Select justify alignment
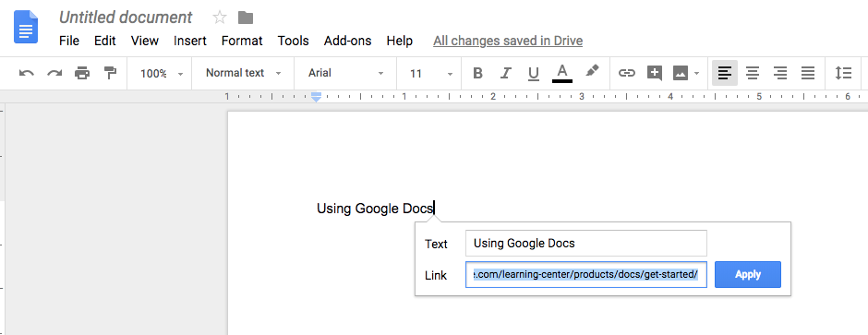This screenshot has width=868, height=335. (x=808, y=73)
